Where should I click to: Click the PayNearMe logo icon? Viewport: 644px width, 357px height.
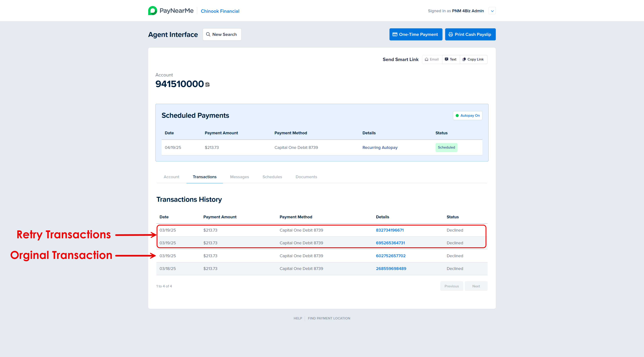point(153,11)
